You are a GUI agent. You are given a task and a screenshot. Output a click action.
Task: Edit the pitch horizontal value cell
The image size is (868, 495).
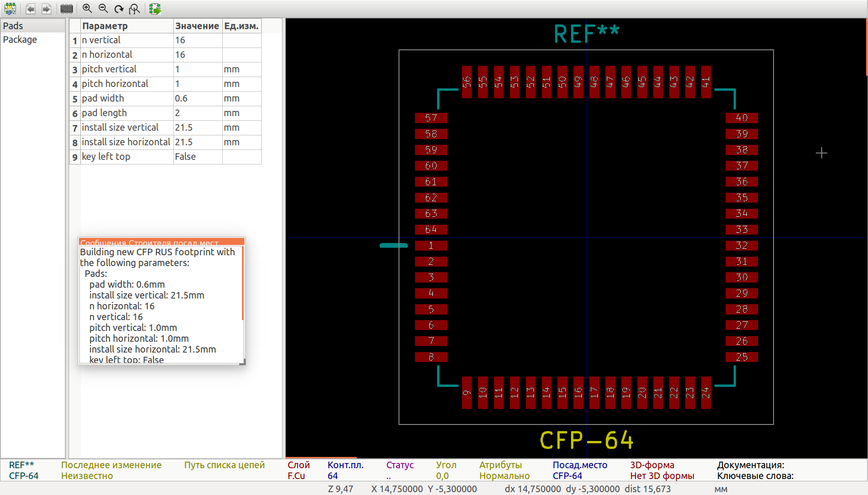point(197,84)
